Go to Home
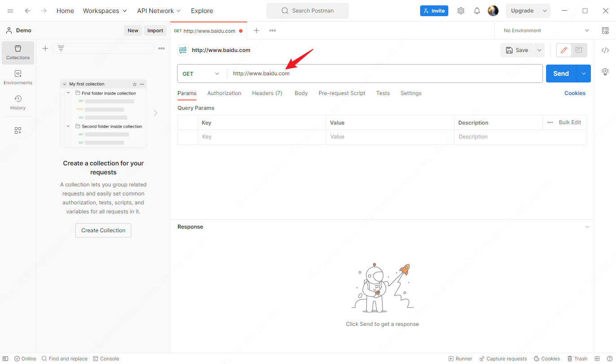The width and height of the screenshot is (616, 364). click(x=65, y=11)
